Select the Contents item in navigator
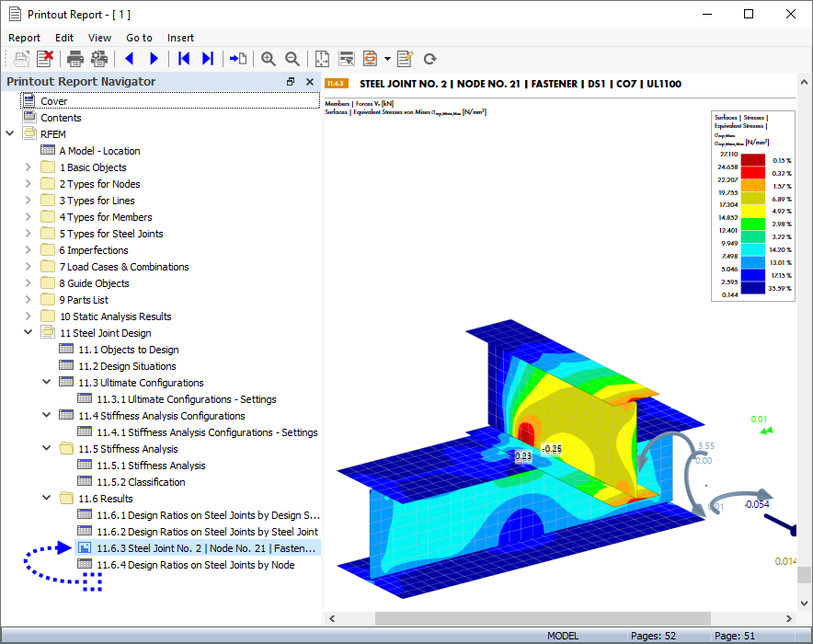 click(x=61, y=118)
